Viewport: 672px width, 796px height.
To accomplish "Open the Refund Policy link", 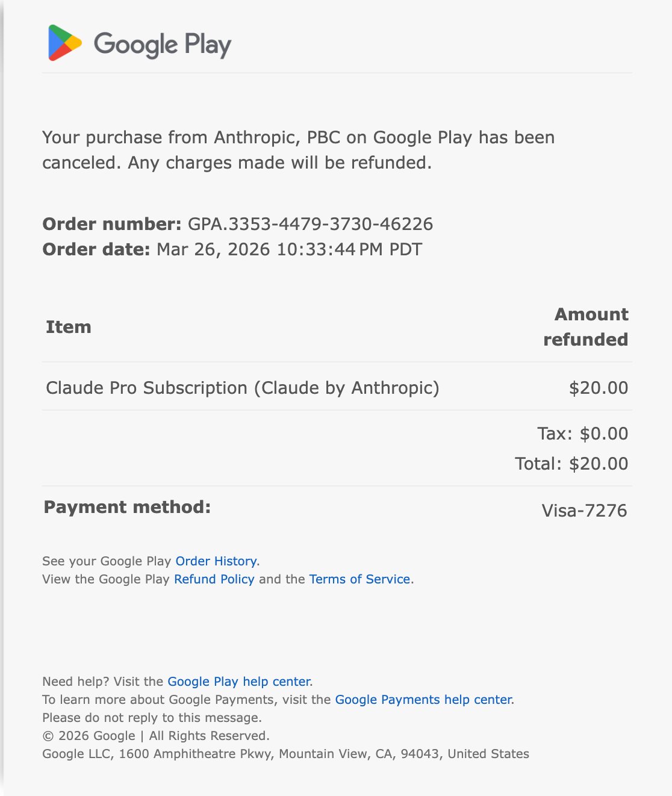I will [x=214, y=579].
